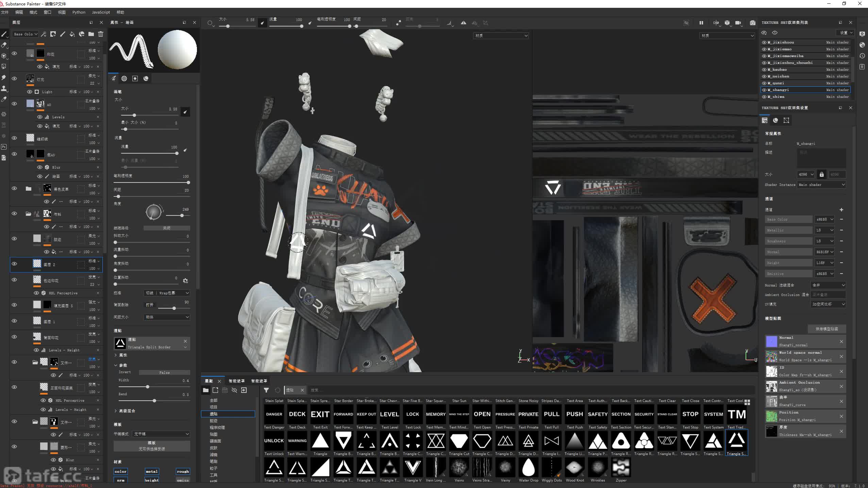Screen dimensions: 868x488
Task: Select the Smudge tool
Action: [4, 77]
